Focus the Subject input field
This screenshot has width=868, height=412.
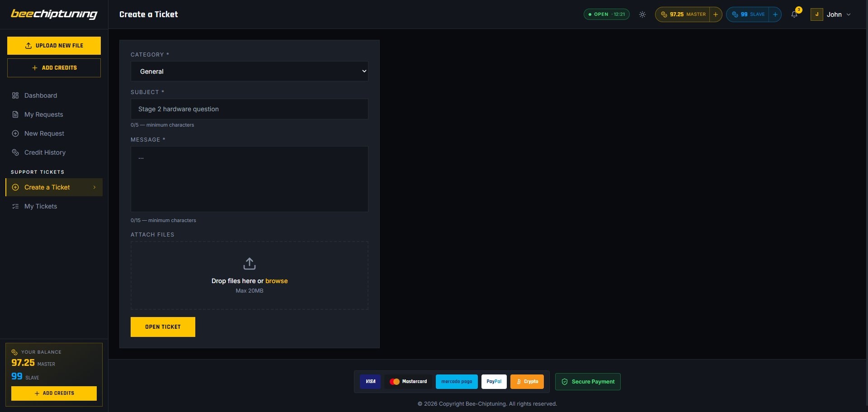pos(249,109)
